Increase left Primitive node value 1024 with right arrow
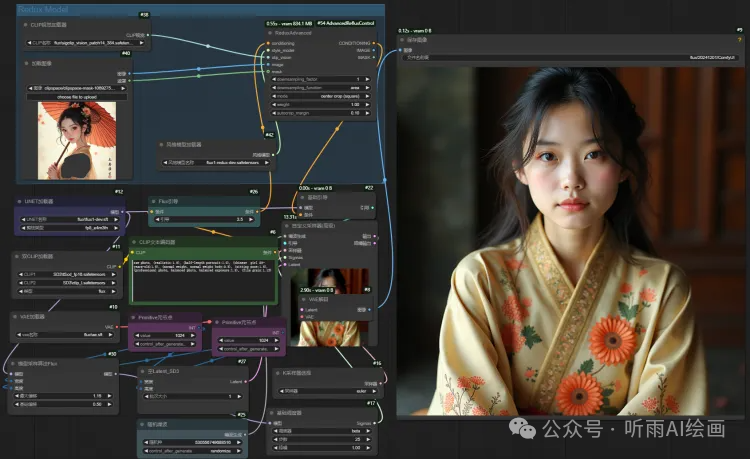This screenshot has width=750, height=459. point(193,336)
